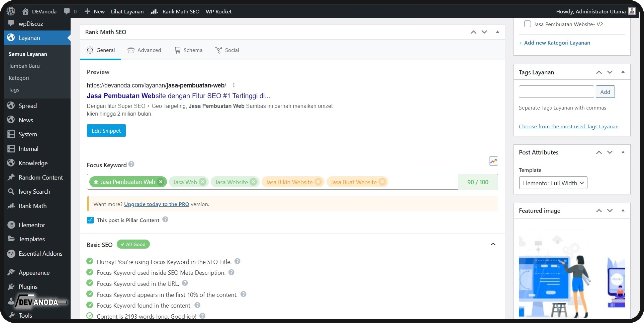Open Lihat Layanan in admin bar
Image resolution: width=644 pixels, height=323 pixels.
coord(127,11)
